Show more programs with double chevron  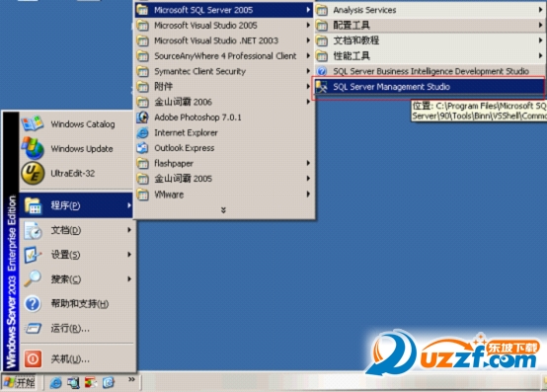(x=223, y=210)
